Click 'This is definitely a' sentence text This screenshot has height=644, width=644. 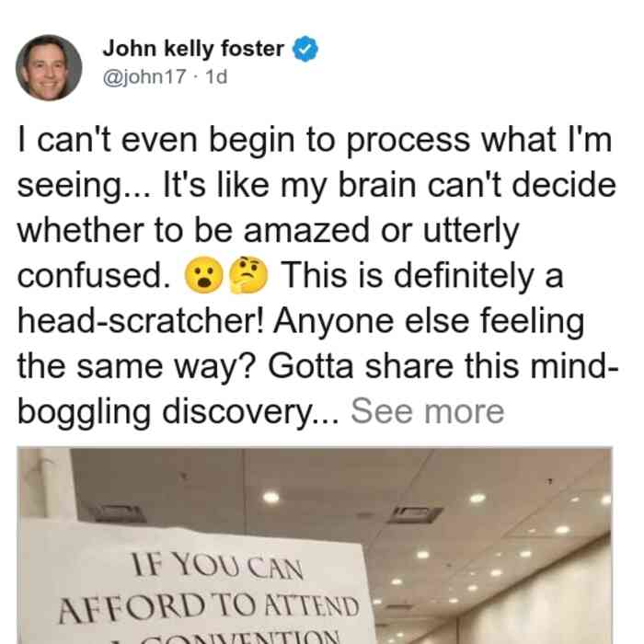tap(421, 275)
